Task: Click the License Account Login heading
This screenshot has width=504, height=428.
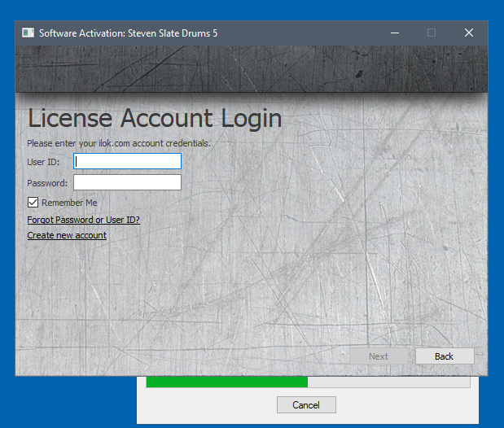Action: 155,119
